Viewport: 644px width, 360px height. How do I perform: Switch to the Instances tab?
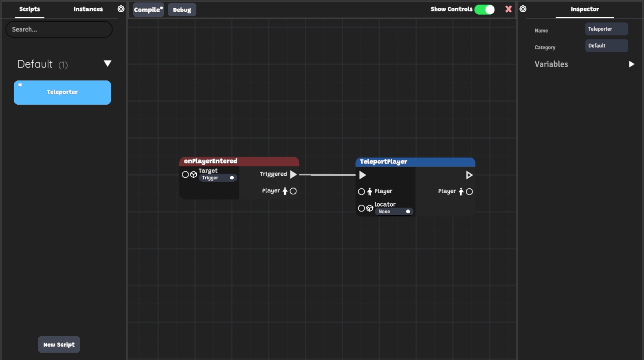pos(88,9)
